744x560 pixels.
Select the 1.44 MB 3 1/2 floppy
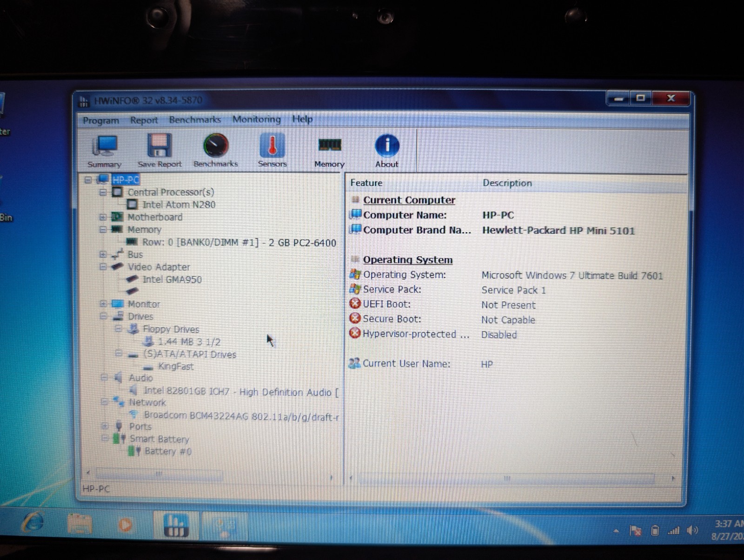tap(189, 342)
